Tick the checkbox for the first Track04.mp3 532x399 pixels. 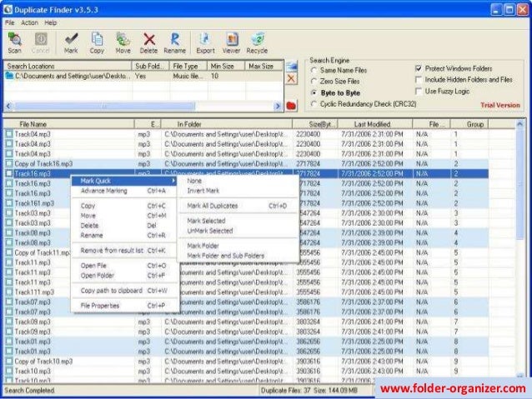click(9, 133)
